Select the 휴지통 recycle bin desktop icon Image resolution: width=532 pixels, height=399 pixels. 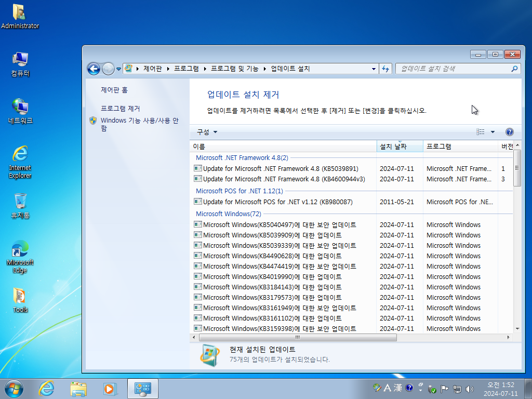[x=20, y=206]
